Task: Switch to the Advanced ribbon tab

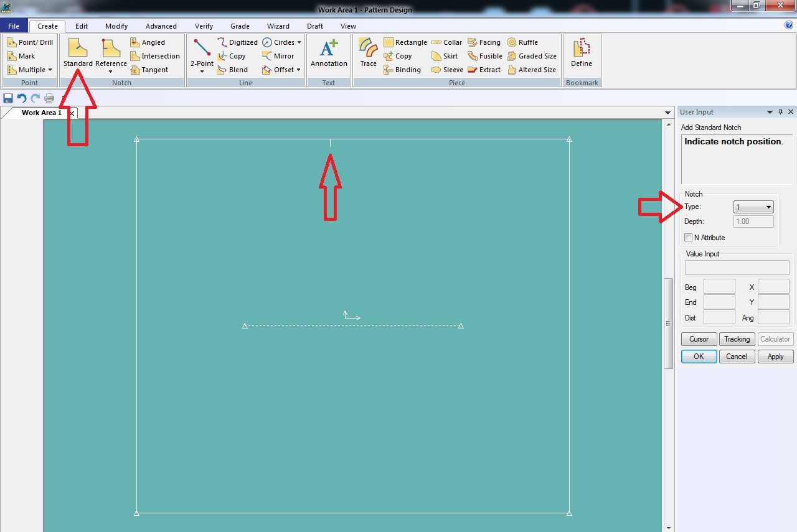Action: (161, 26)
